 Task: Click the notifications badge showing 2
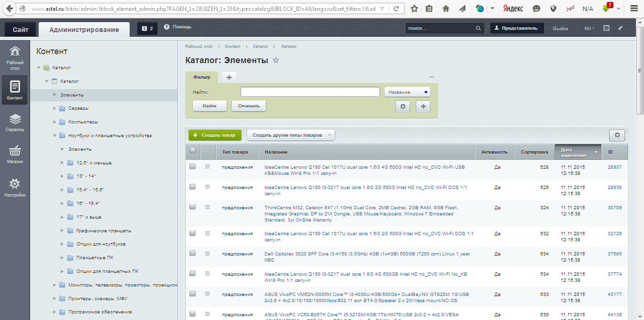pyautogui.click(x=148, y=29)
